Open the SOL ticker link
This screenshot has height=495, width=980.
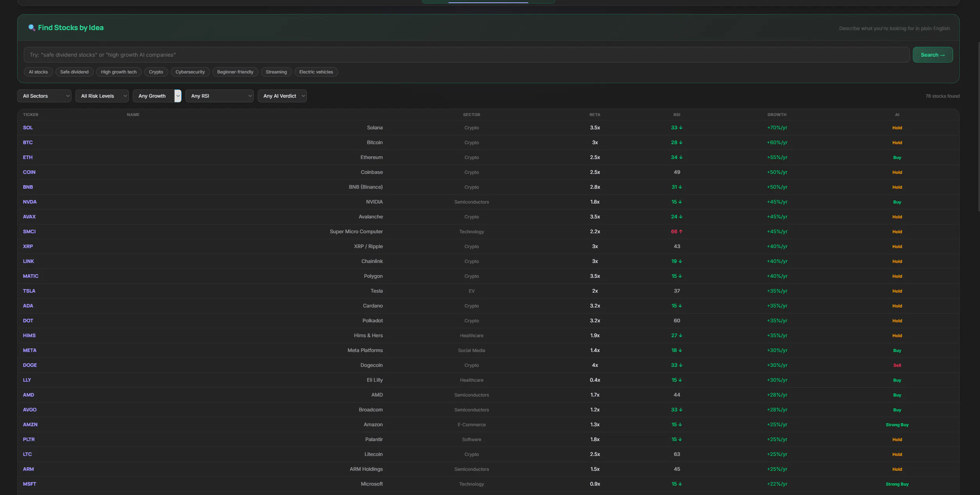tap(28, 128)
